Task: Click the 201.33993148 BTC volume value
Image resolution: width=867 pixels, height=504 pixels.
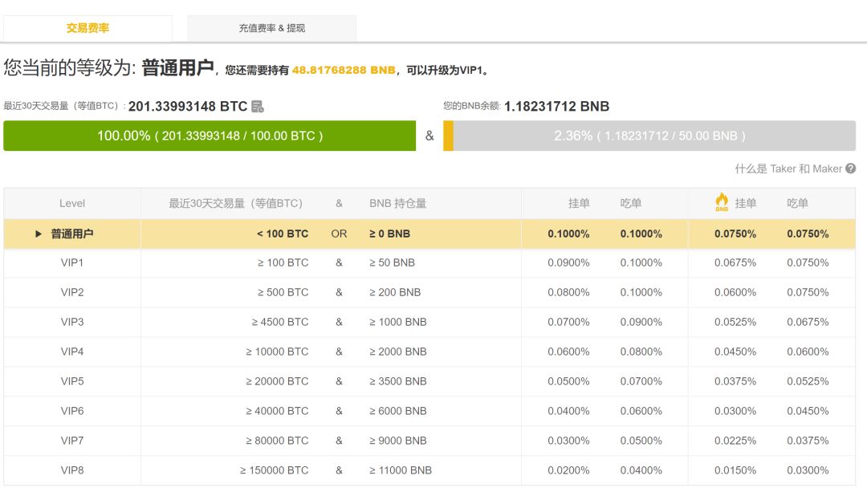Action: (187, 106)
